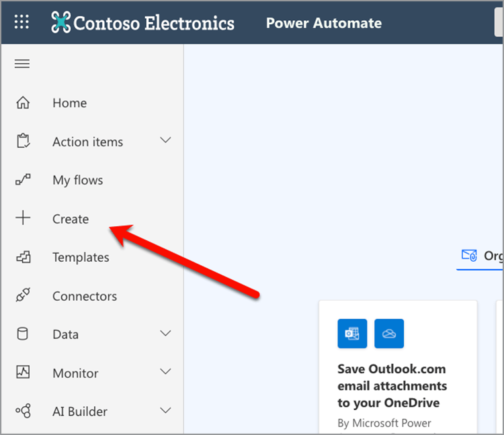The width and height of the screenshot is (504, 435).
Task: Click the Templates icon
Action: point(23,257)
